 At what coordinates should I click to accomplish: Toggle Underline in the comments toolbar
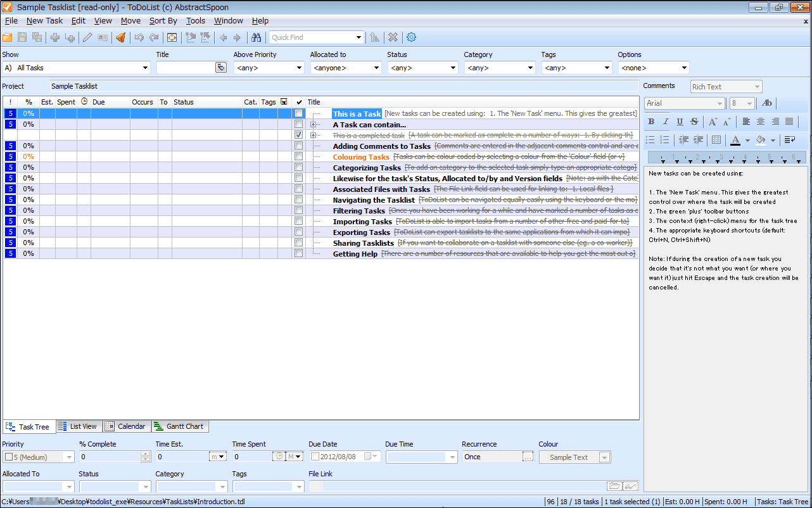[680, 122]
